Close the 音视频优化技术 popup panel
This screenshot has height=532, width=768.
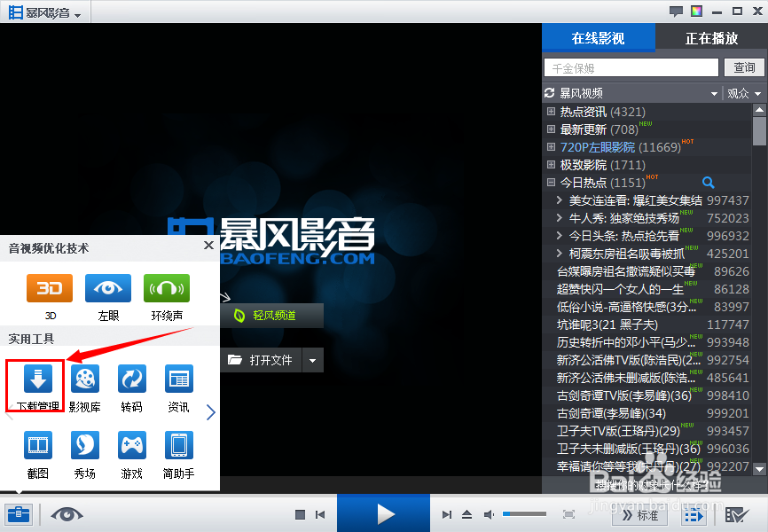click(x=208, y=246)
